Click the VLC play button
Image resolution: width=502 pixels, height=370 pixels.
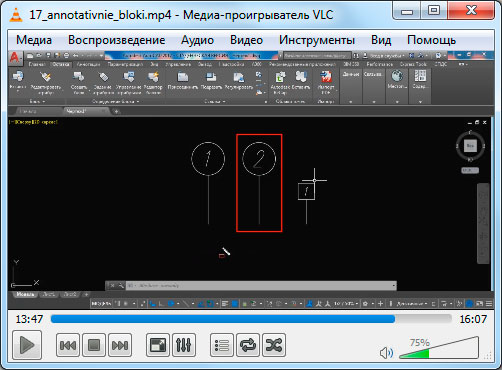(27, 345)
